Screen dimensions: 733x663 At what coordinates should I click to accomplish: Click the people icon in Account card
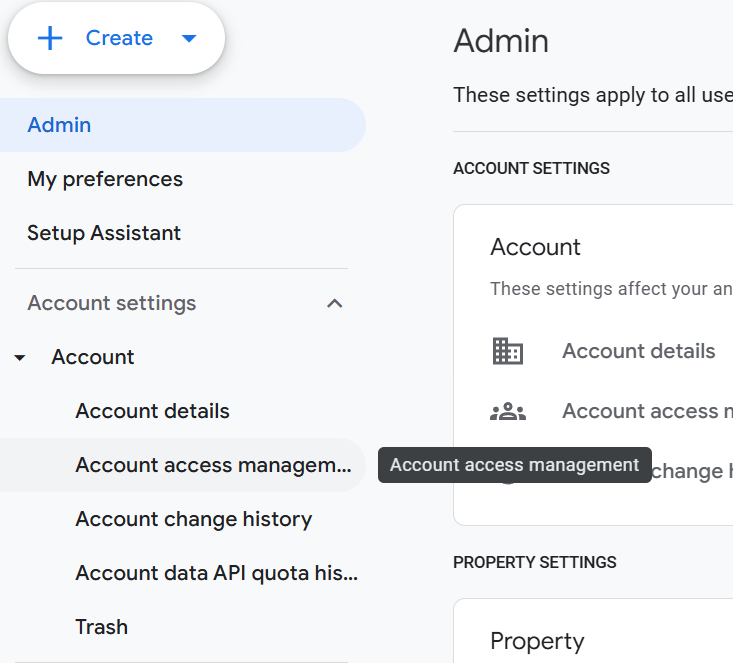pyautogui.click(x=508, y=411)
